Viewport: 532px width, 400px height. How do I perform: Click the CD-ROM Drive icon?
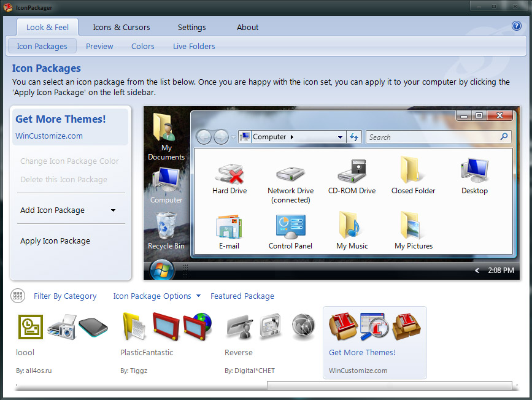(352, 171)
